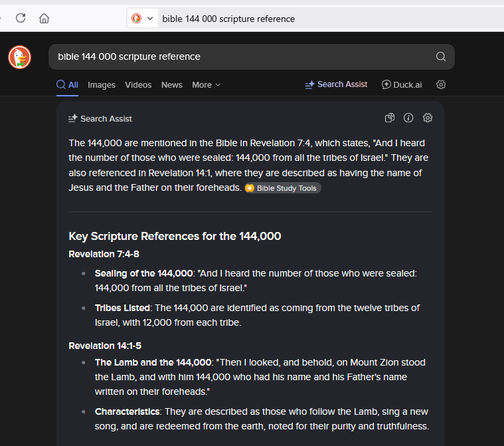The height and width of the screenshot is (446, 504).
Task: Click the DuckDuckGo logo
Action: pyautogui.click(x=19, y=57)
